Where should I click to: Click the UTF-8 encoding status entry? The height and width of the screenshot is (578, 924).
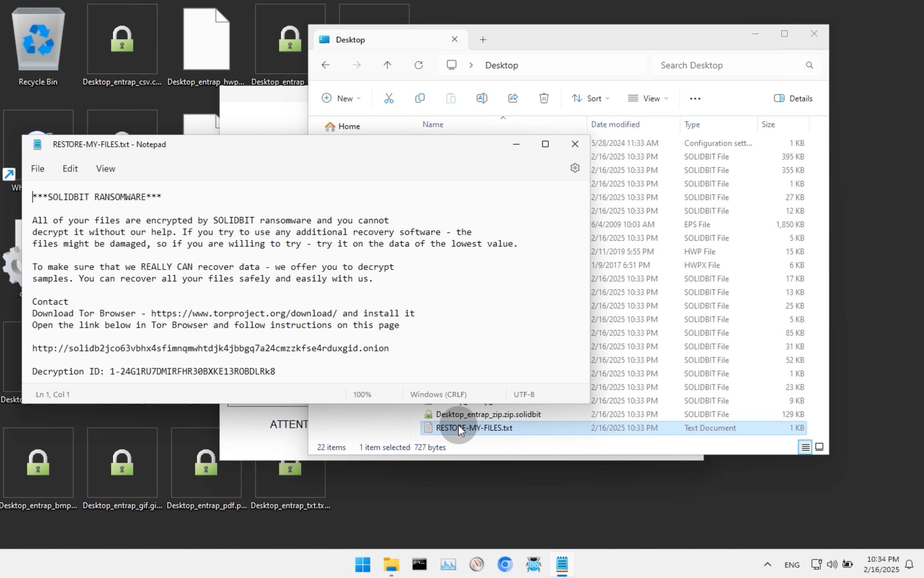point(524,395)
